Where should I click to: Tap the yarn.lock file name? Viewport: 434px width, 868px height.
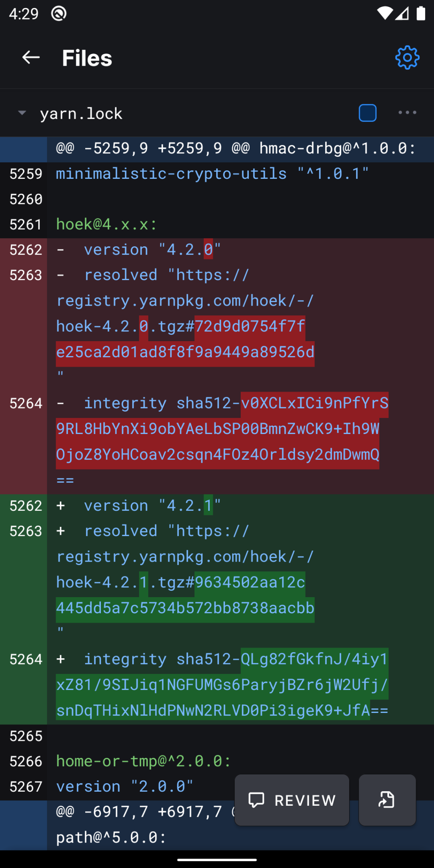(x=81, y=113)
